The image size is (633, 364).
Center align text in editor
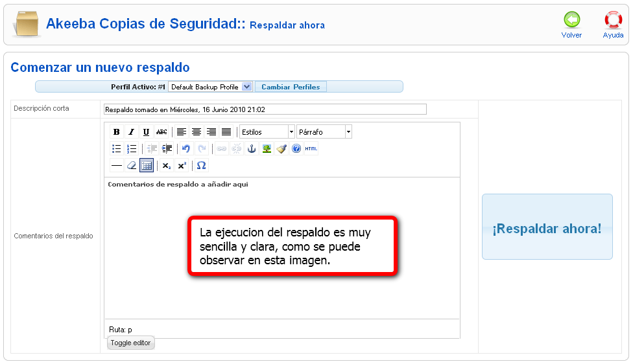(197, 132)
